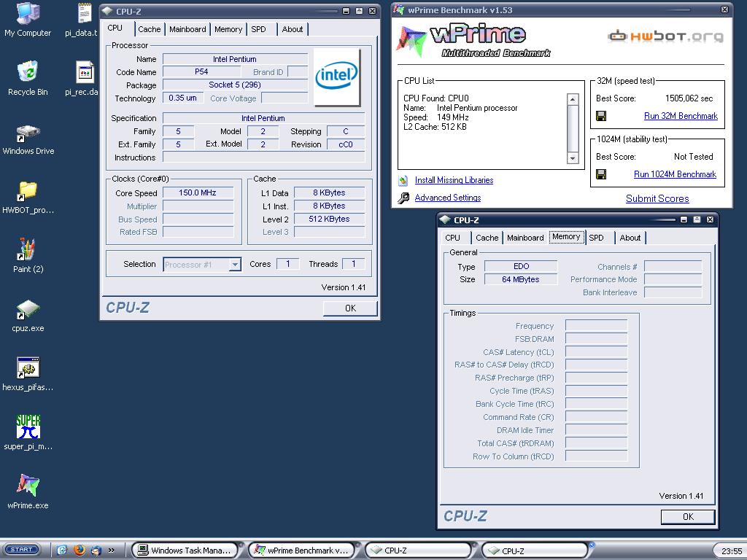Open the Start menu
747x560 pixels.
click(x=21, y=550)
